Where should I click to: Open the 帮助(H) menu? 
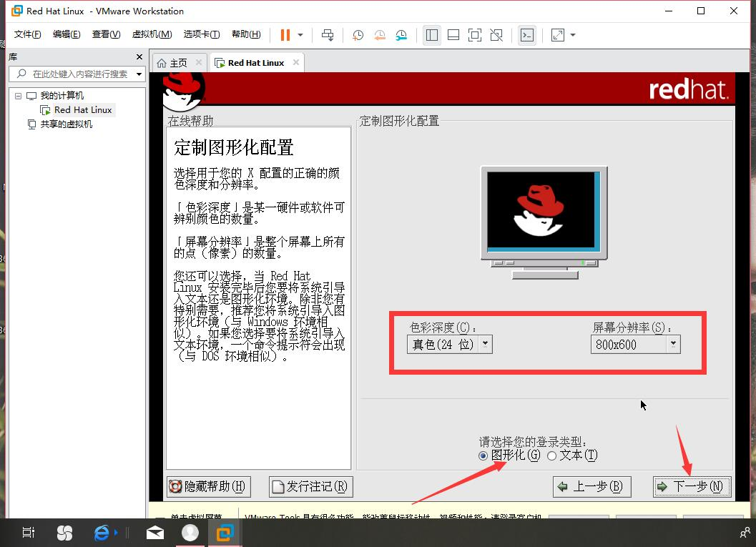click(x=246, y=34)
